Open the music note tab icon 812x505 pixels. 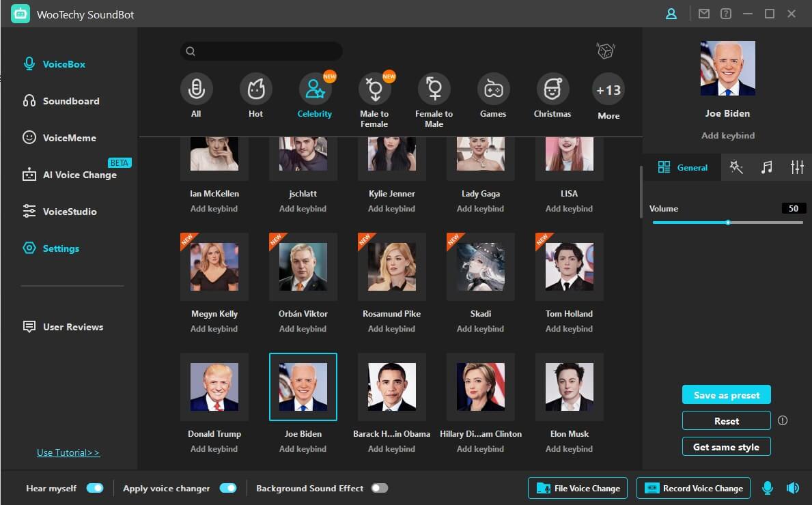tap(767, 167)
